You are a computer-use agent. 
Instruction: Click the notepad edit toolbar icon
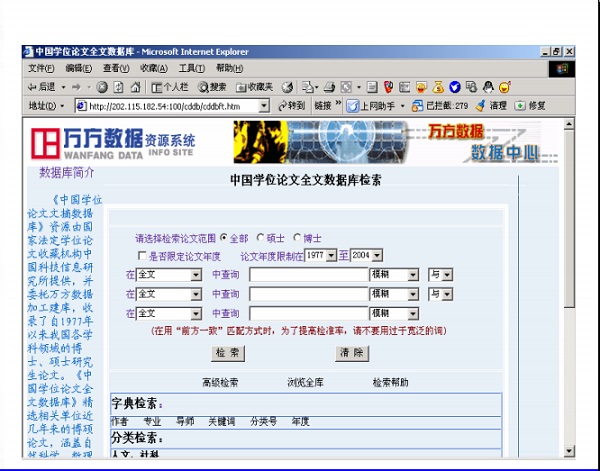(x=372, y=87)
